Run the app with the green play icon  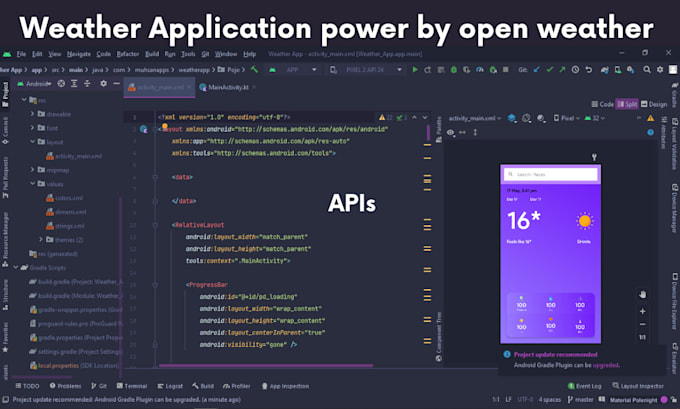tap(415, 70)
